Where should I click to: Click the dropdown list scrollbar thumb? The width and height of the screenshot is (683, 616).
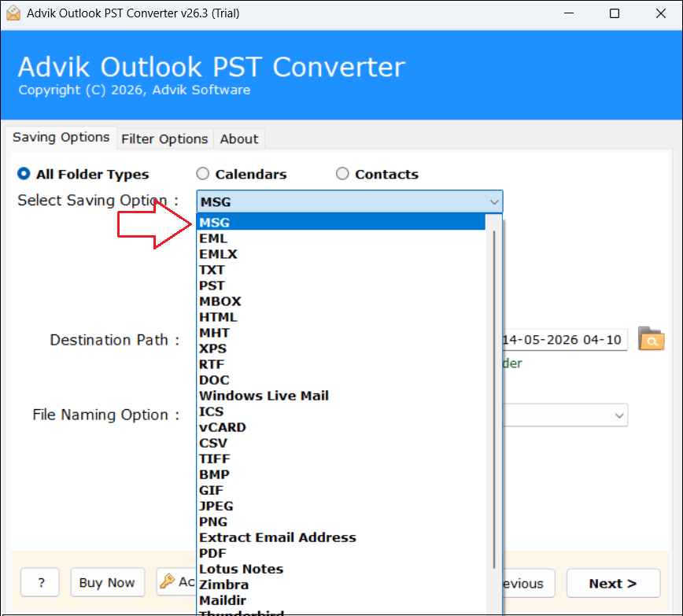[494, 400]
